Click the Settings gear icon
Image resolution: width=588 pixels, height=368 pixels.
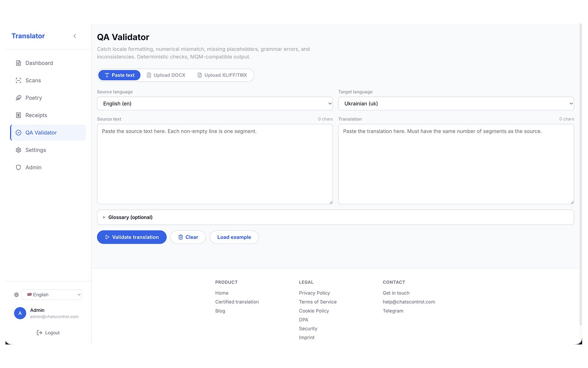(18, 150)
